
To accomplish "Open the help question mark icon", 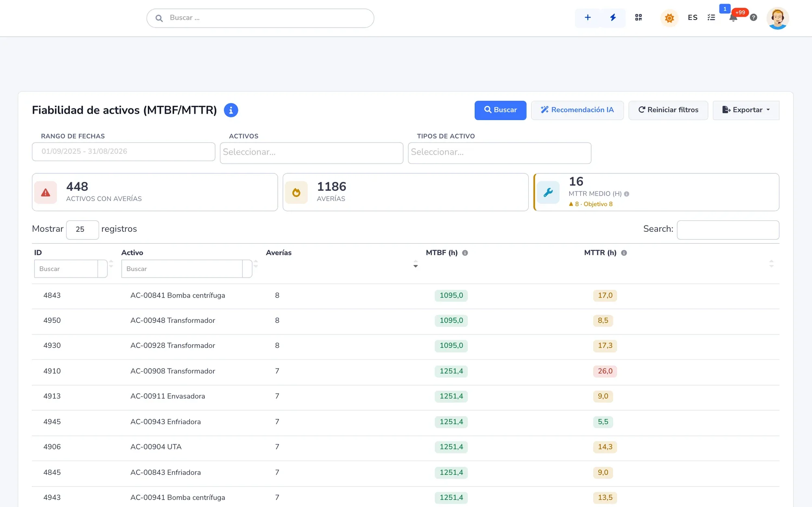I will pyautogui.click(x=754, y=17).
